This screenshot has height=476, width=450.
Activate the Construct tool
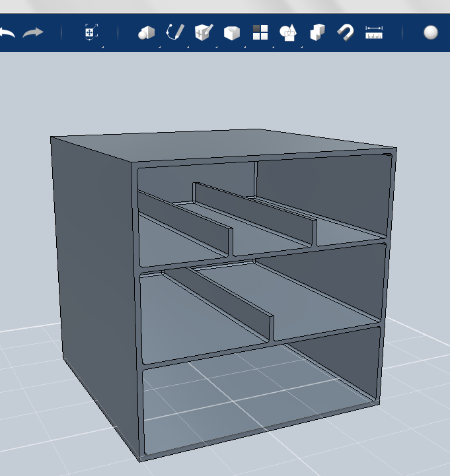(x=204, y=32)
